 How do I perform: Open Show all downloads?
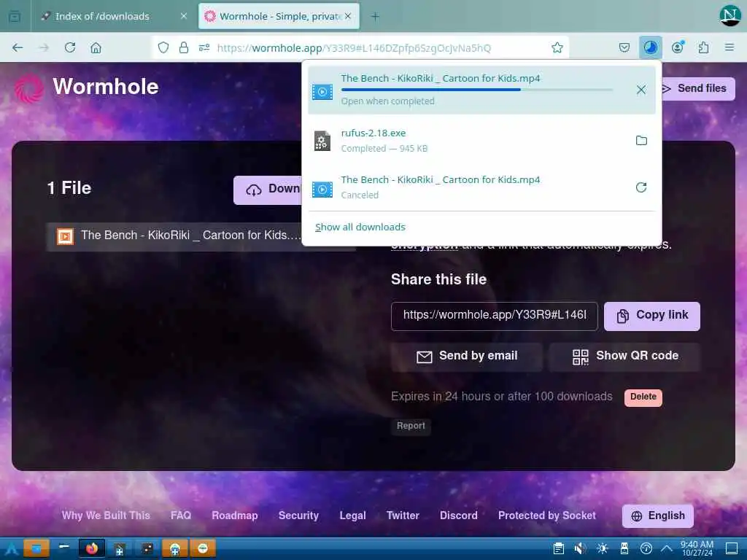360,227
